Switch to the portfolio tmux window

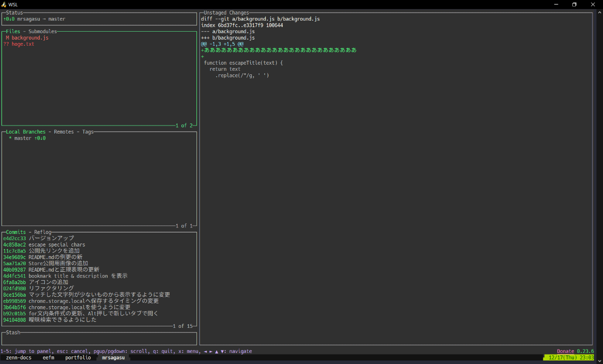coord(78,357)
